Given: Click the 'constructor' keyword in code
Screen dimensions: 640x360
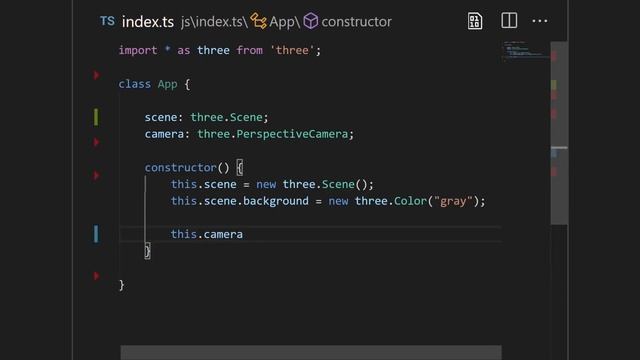Looking at the screenshot, I should [180, 167].
